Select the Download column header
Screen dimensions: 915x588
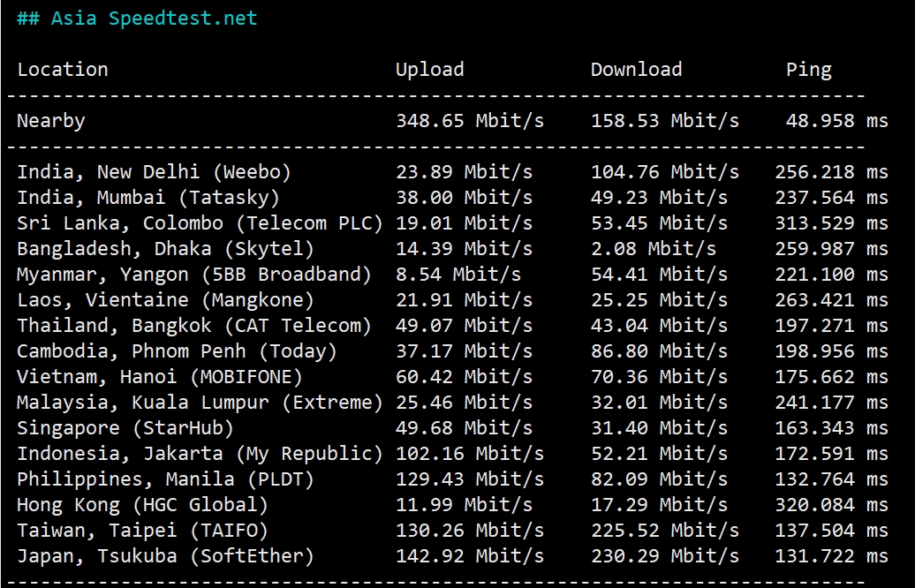click(636, 70)
